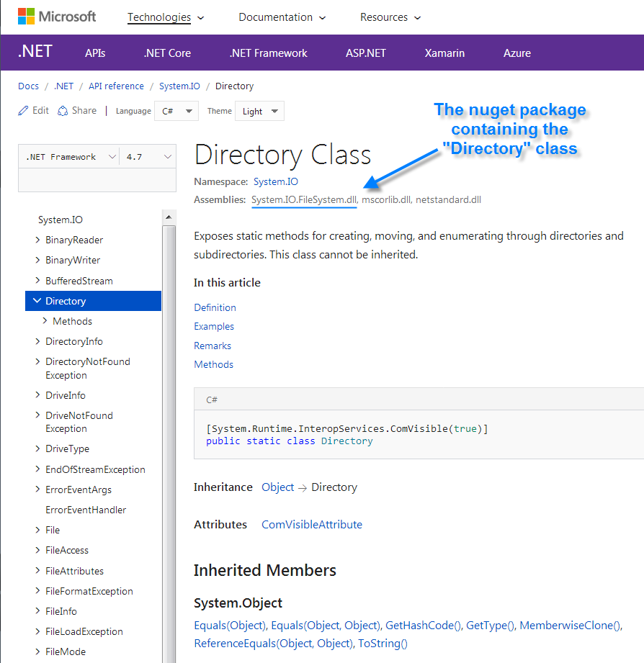
Task: Open the .NET Core section
Action: pos(167,53)
